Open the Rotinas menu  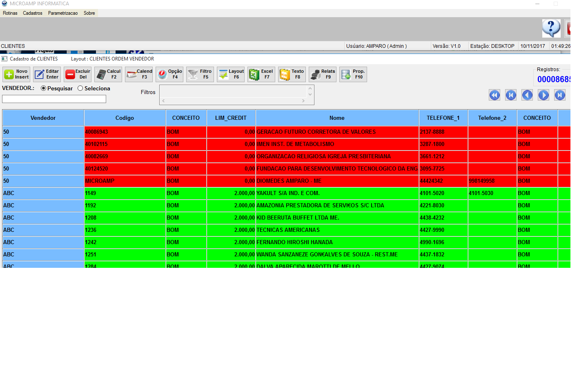click(x=10, y=13)
